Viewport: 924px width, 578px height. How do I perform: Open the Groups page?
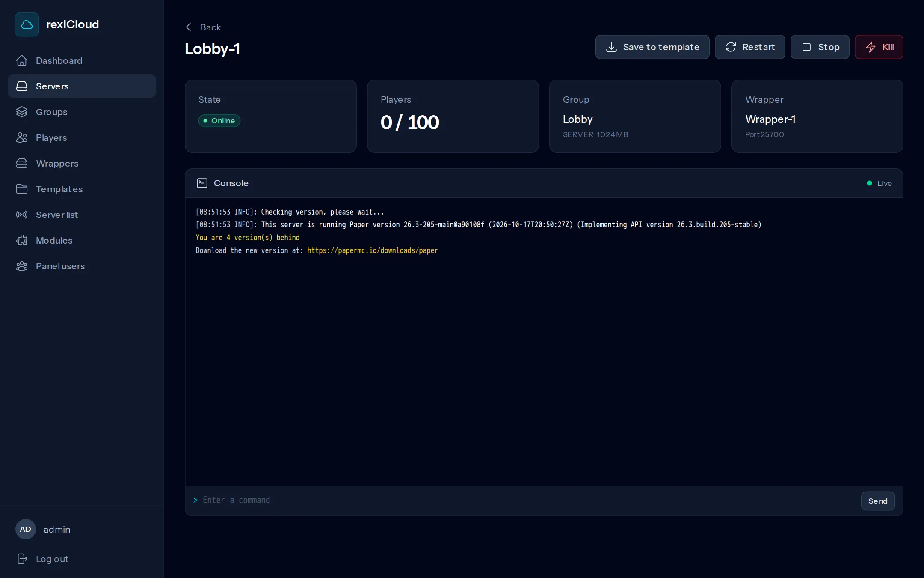pos(82,112)
